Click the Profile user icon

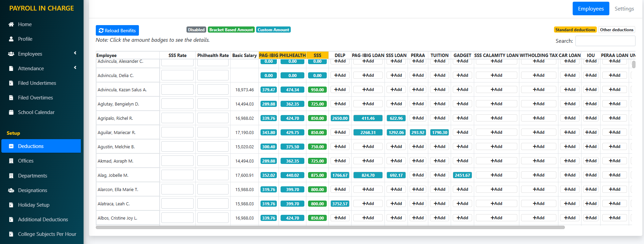coord(11,39)
